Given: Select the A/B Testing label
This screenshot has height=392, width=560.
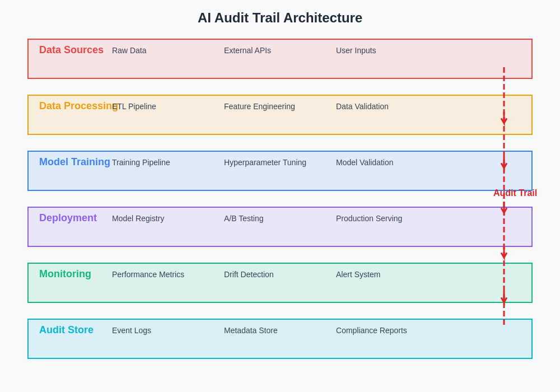Looking at the screenshot, I should tap(243, 218).
